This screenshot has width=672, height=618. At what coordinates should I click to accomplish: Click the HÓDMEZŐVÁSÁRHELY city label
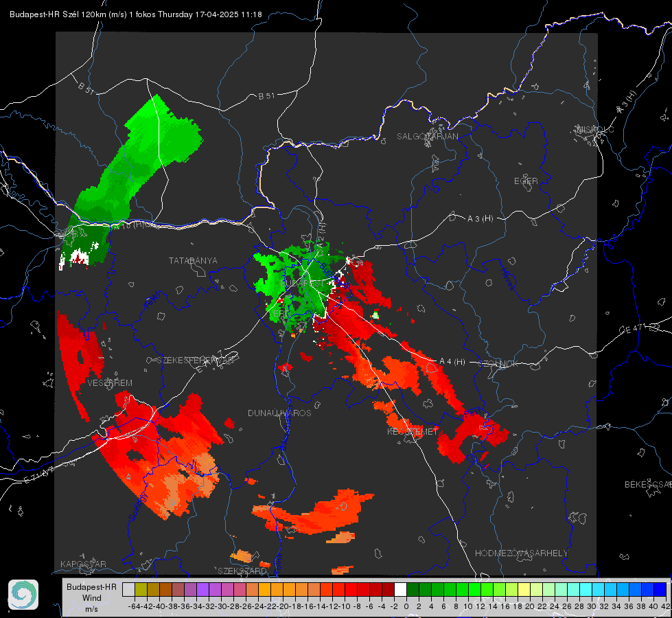(521, 553)
